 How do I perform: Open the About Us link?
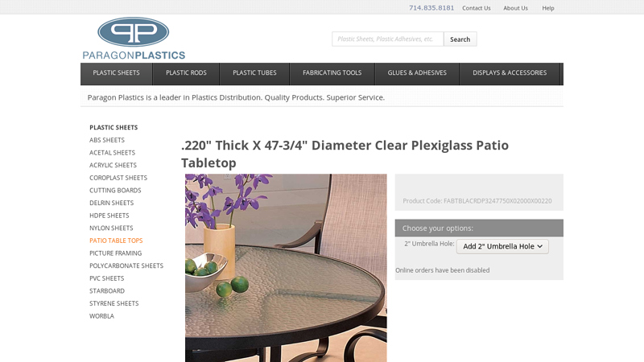coord(515,8)
